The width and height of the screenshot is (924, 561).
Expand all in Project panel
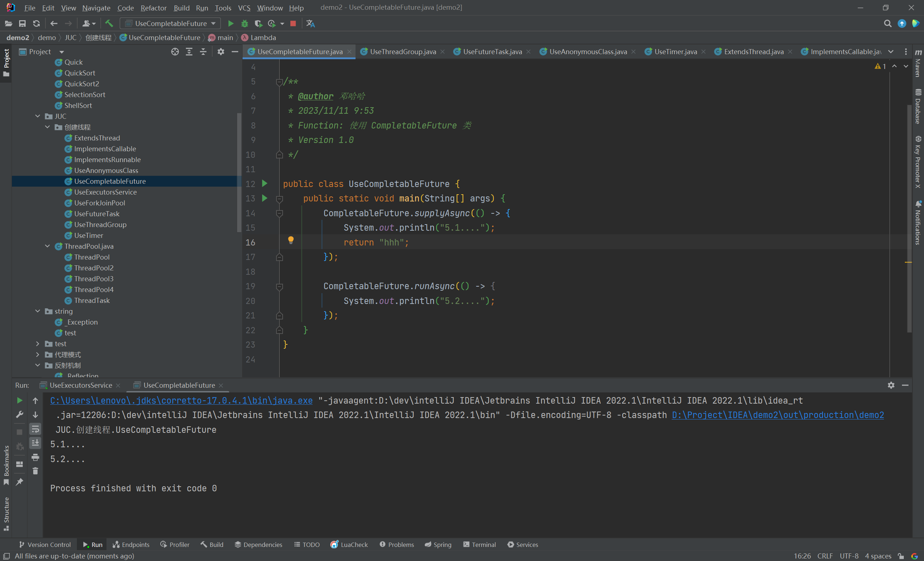pos(189,52)
